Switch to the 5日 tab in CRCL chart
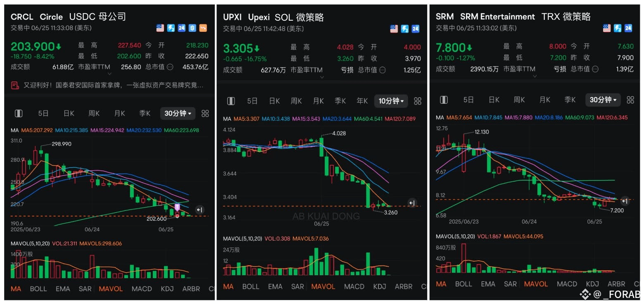 43,113
